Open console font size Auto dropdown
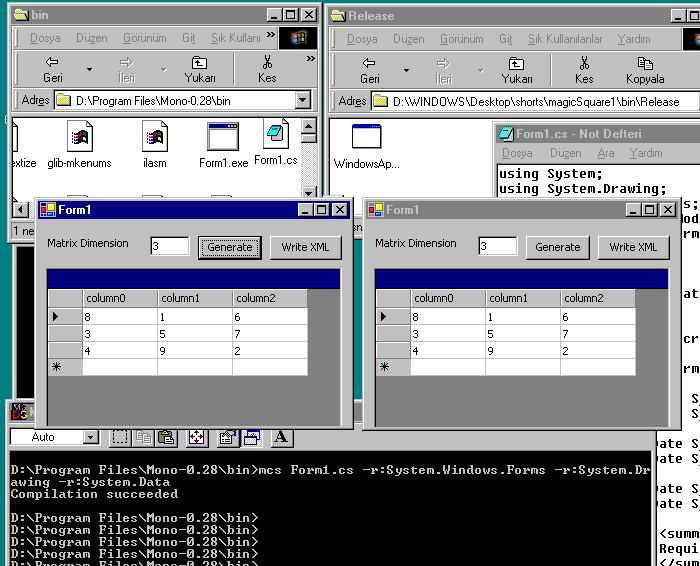700x566 pixels. [91, 437]
